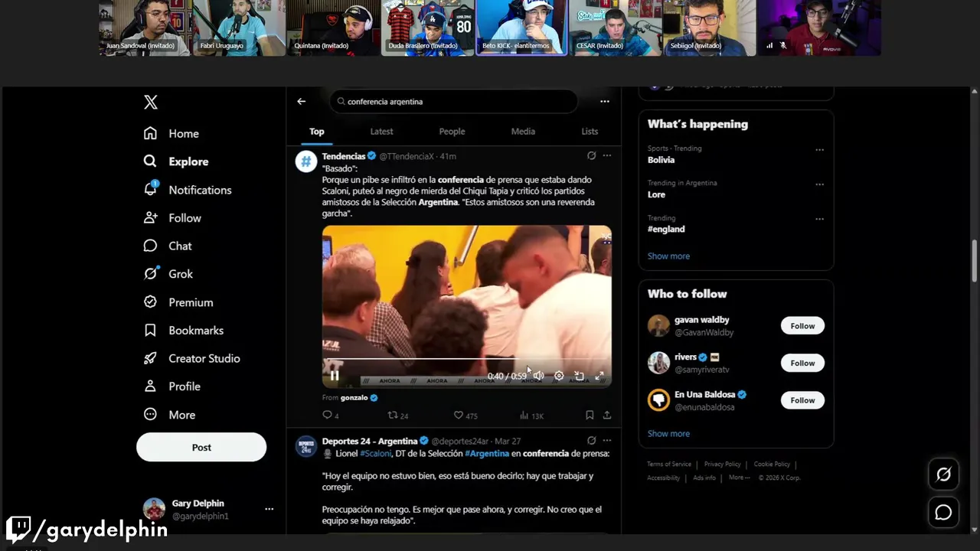Open video settings gear

559,376
